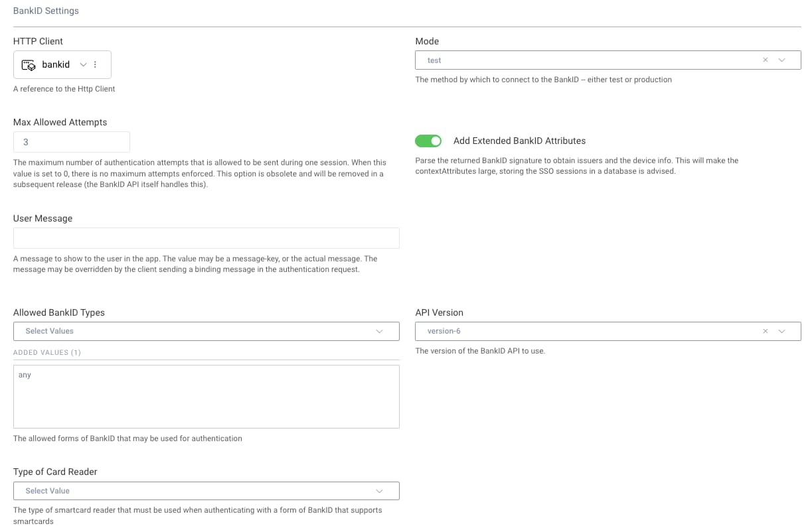
Task: Disable Add Extended BankID Attributes toggle
Action: (428, 141)
